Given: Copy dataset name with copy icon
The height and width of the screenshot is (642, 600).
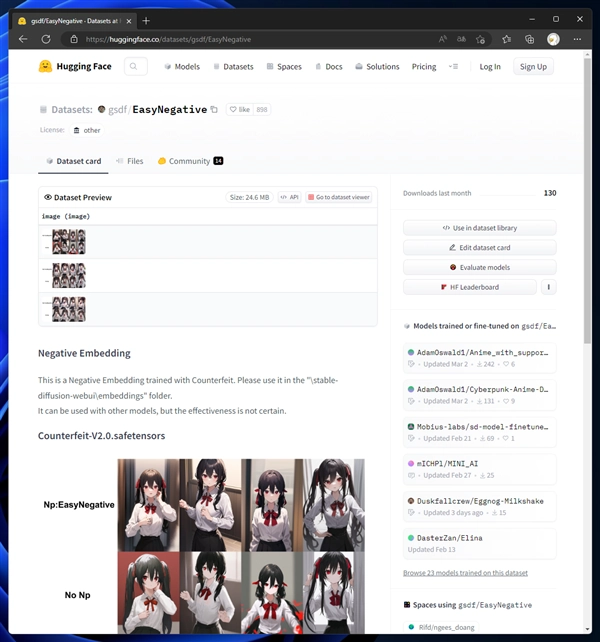Looking at the screenshot, I should [214, 109].
